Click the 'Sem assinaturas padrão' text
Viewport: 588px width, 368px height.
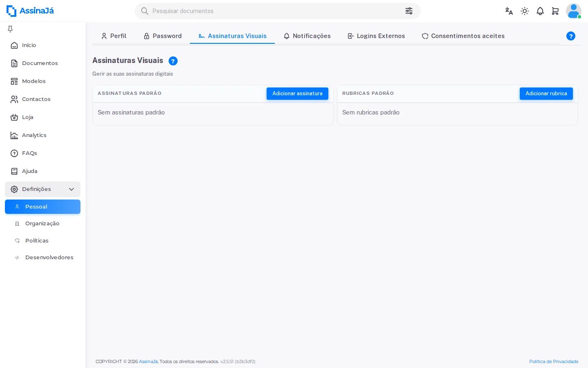click(x=131, y=112)
